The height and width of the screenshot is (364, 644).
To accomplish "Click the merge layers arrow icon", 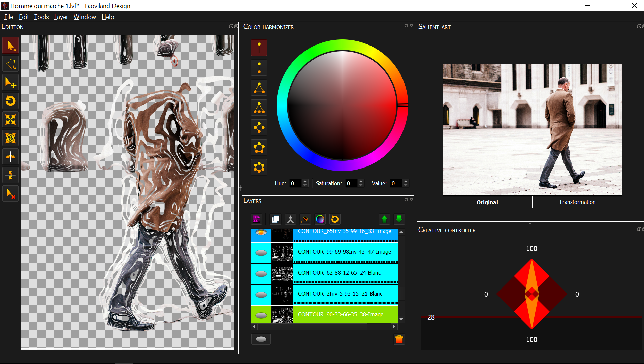I will (290, 219).
